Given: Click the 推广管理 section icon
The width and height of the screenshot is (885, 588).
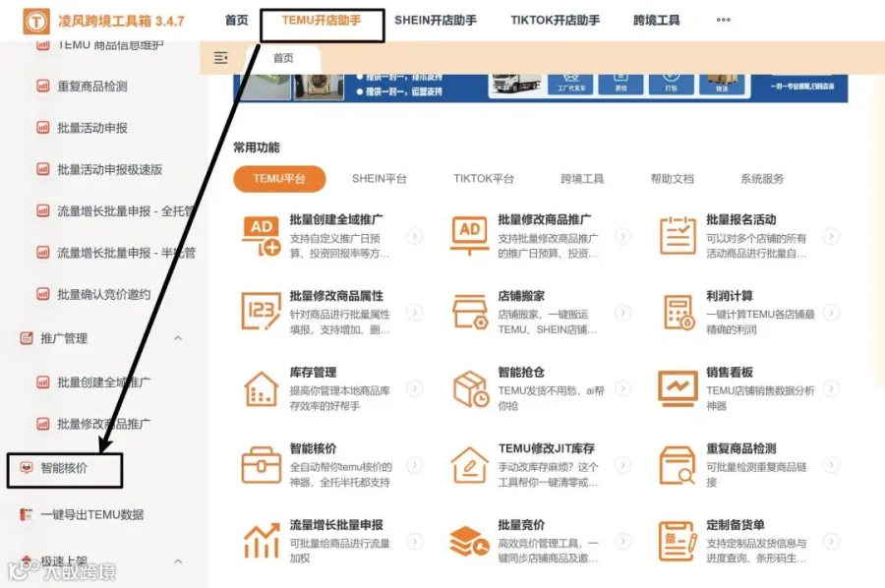Looking at the screenshot, I should coord(26,338).
